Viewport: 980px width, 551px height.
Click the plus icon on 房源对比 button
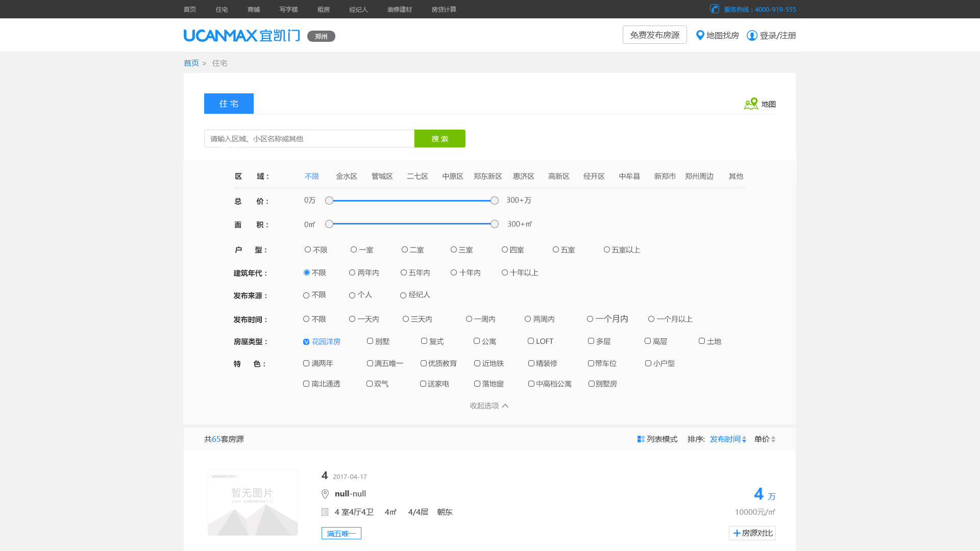737,533
